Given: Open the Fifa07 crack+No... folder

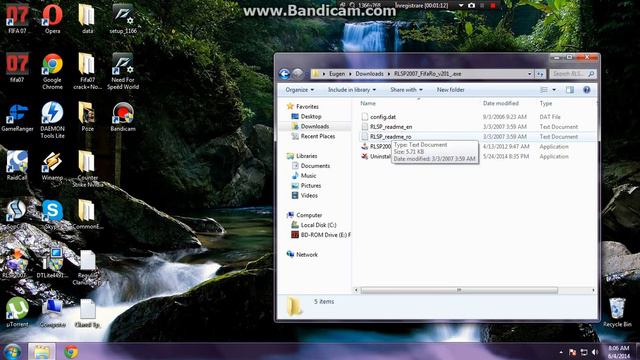Looking at the screenshot, I should tap(87, 72).
